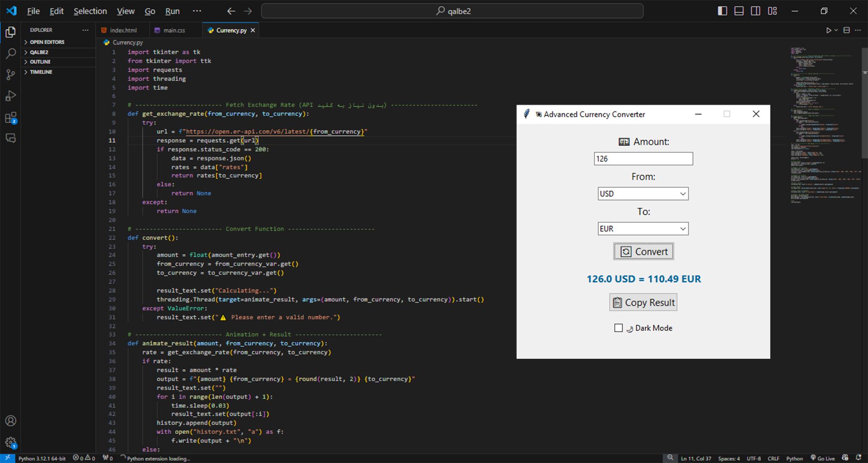Switch to the index.html tab

point(123,30)
